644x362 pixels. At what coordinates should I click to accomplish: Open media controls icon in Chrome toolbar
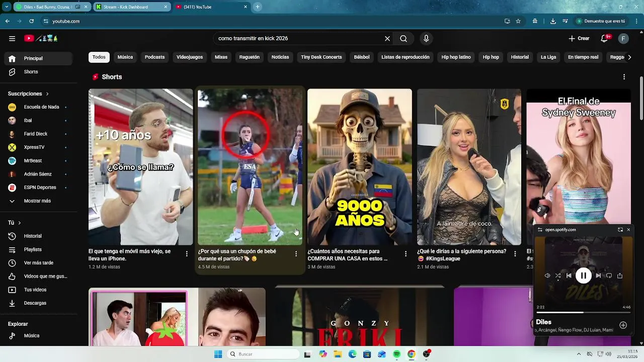point(566,21)
